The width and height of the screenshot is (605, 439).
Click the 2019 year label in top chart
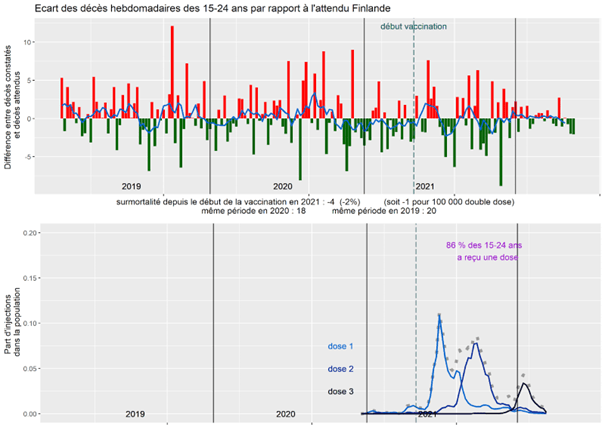131,186
